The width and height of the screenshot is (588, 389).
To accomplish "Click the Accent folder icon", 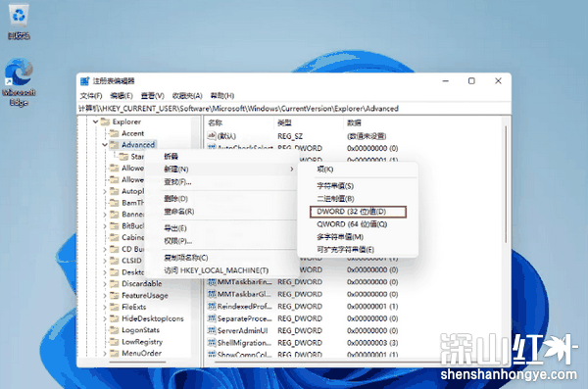I will click(115, 133).
